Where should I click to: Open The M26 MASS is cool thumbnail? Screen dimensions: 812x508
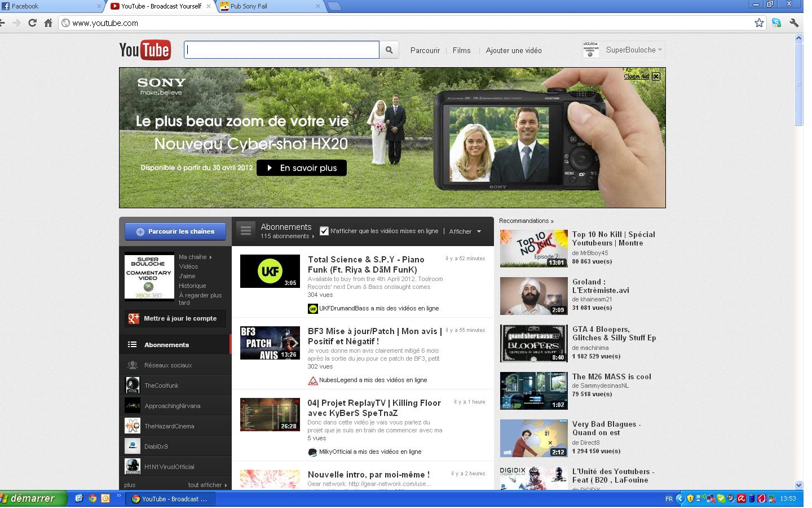pos(533,391)
